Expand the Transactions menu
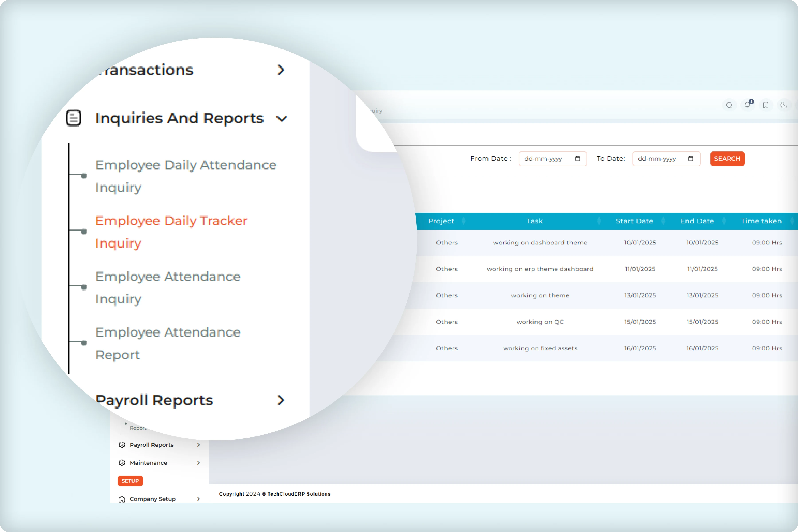The height and width of the screenshot is (532, 798). (x=281, y=70)
